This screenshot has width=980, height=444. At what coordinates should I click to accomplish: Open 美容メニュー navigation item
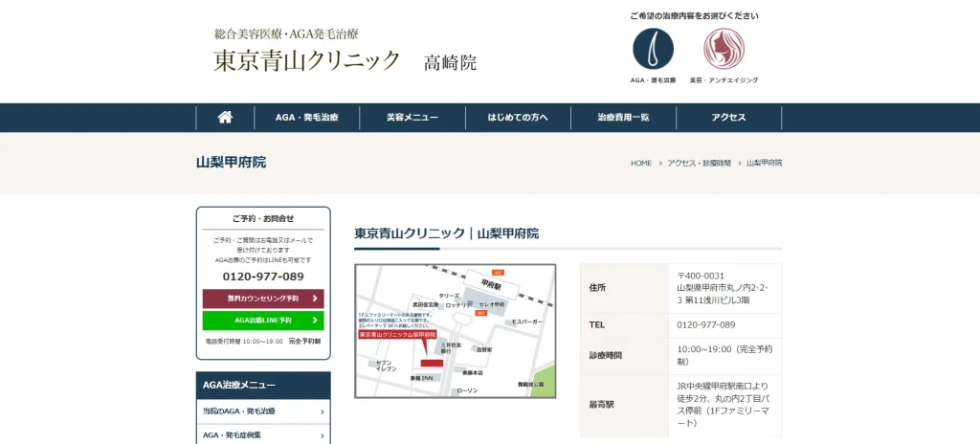[x=412, y=118]
